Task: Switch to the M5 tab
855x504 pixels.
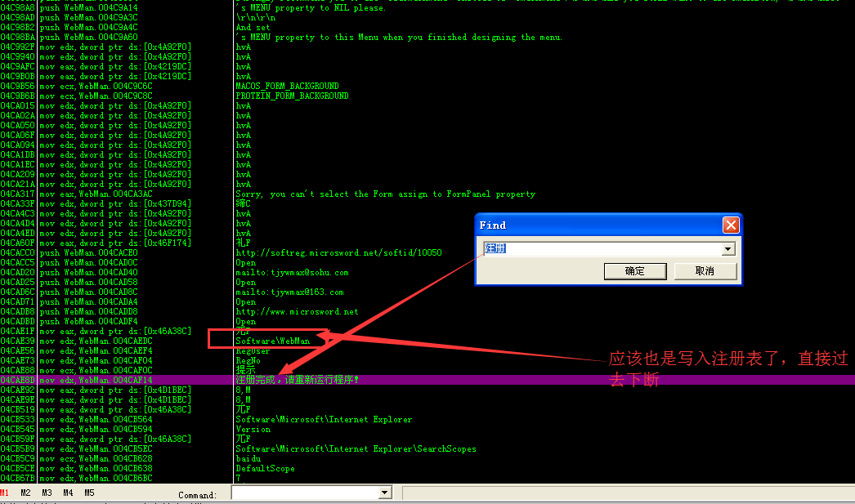Action: tap(90, 493)
